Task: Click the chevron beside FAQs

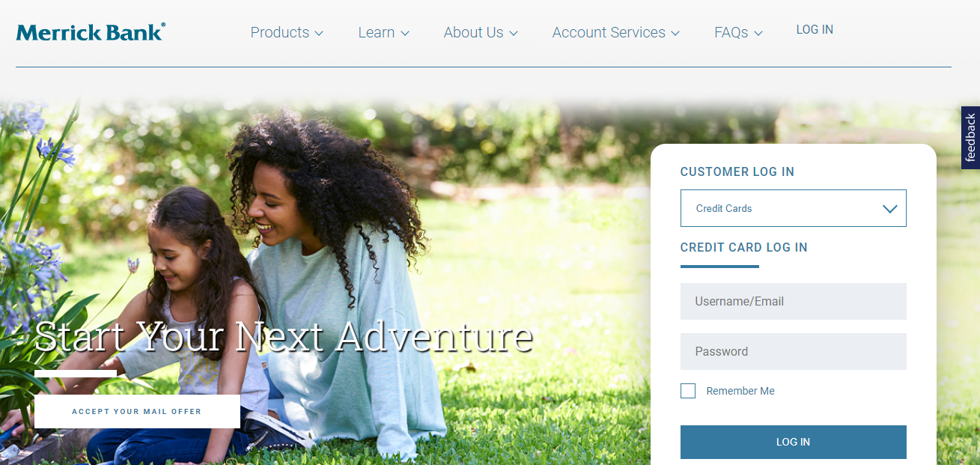Action: [758, 33]
